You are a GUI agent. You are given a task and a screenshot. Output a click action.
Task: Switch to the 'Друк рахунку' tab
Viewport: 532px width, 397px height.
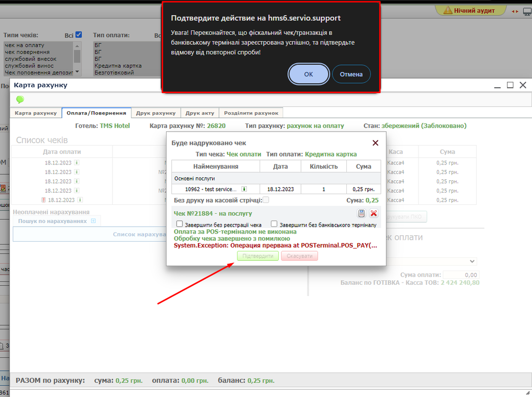click(x=156, y=113)
